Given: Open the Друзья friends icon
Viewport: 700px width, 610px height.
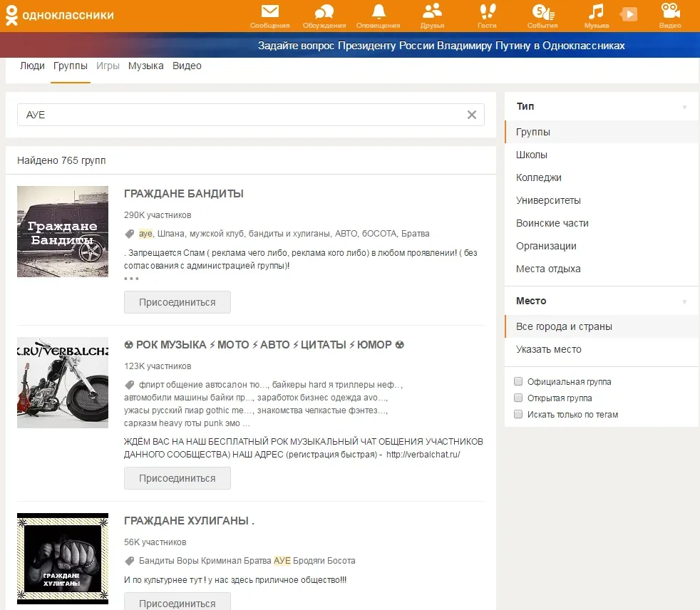Looking at the screenshot, I should click(x=432, y=12).
